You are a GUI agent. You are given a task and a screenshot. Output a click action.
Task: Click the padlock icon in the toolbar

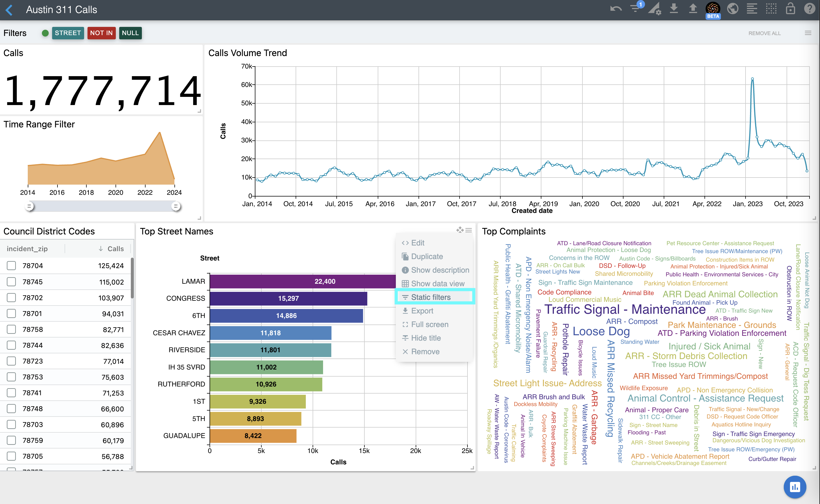point(790,9)
